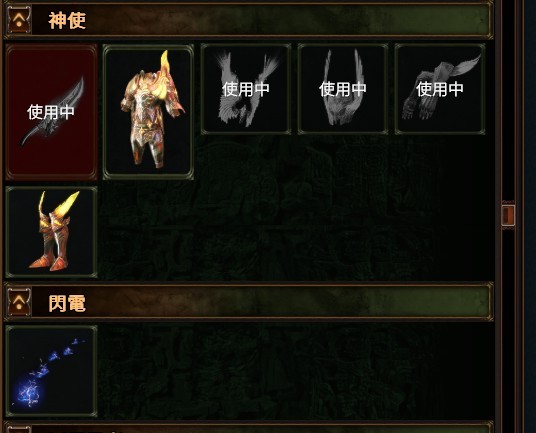Click the 使用中 label on the gloves

click(x=440, y=89)
